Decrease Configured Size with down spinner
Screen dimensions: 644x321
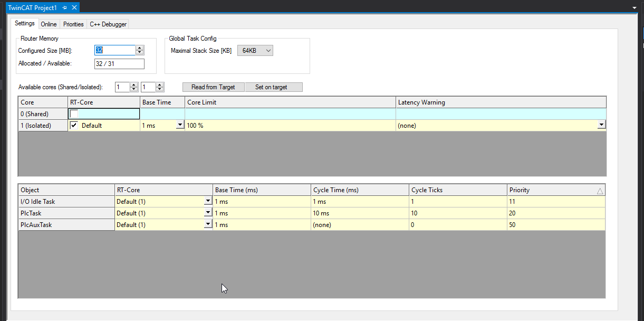click(140, 53)
